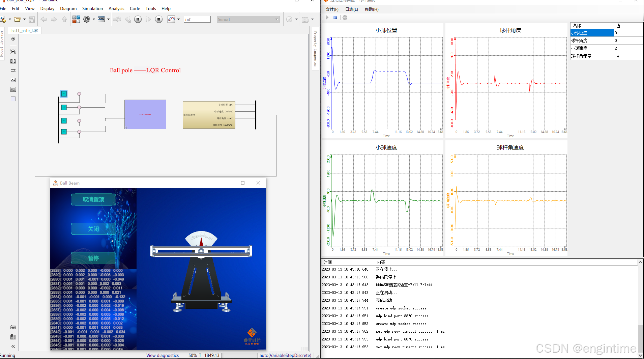Click the Update Diagram loop-arrow icon
Viewport: 644px width, 359px height.
[117, 19]
